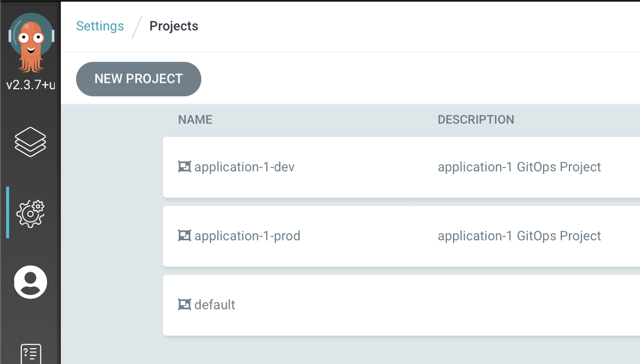
Task: Click the Argo CD octopus logo
Action: (x=30, y=42)
